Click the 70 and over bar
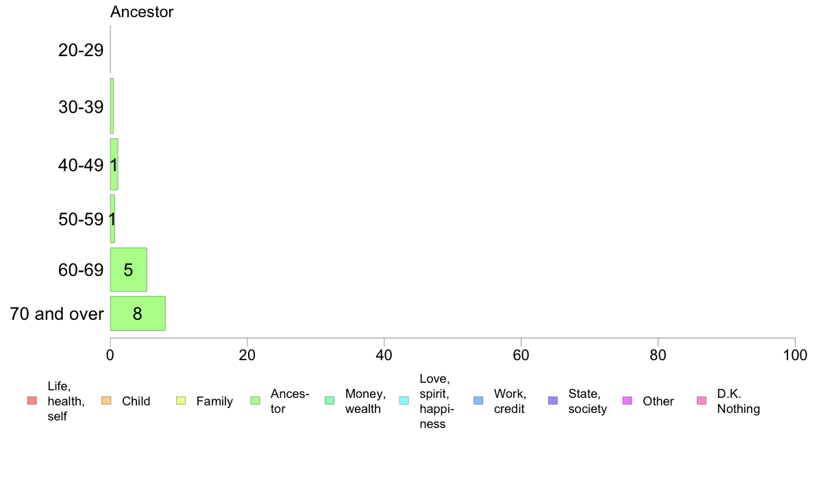Screen dimensions: 814x504 (x=138, y=314)
